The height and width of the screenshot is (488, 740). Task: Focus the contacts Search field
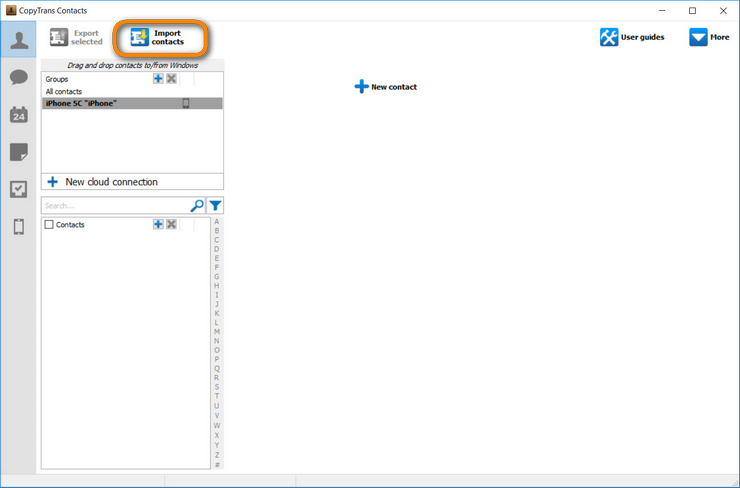114,206
